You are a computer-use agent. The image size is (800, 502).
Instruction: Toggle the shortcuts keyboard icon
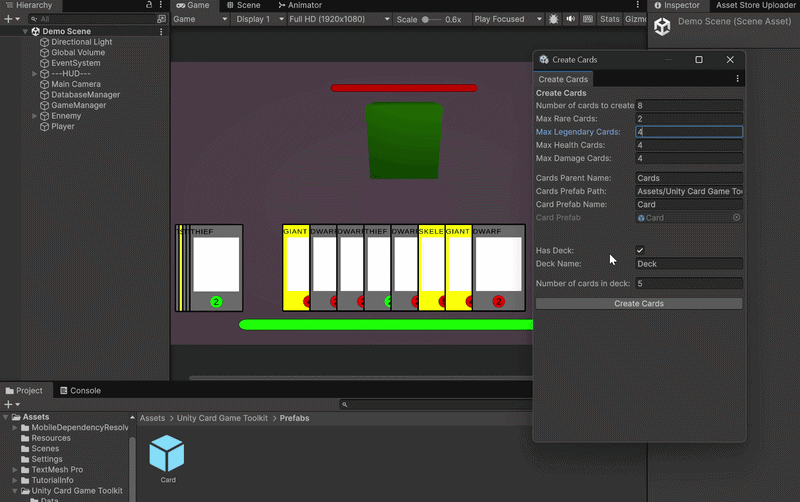pos(588,19)
